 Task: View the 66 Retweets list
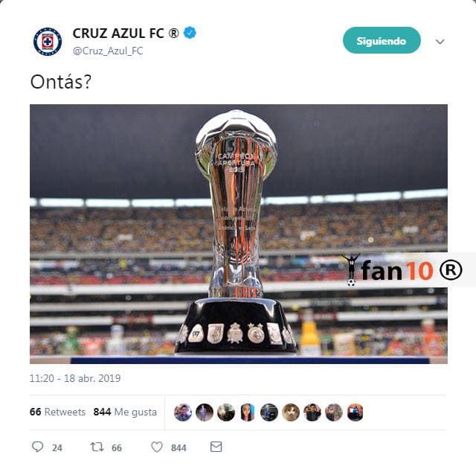pos(57,412)
